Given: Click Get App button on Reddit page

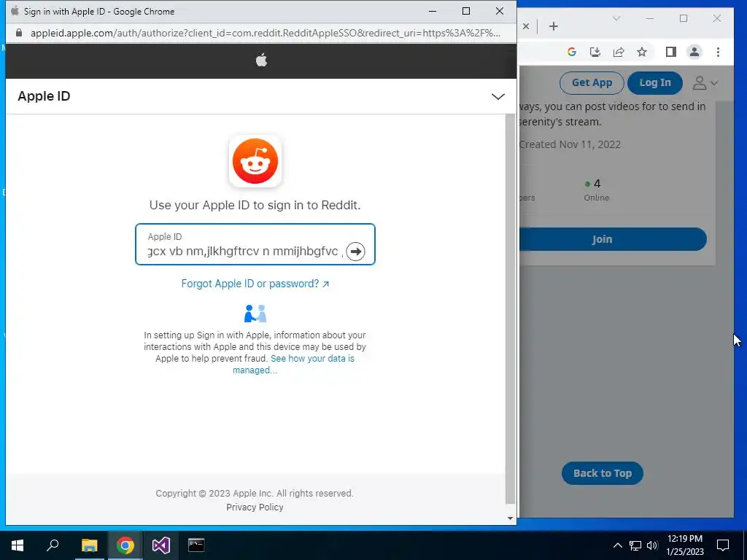Looking at the screenshot, I should pos(592,83).
